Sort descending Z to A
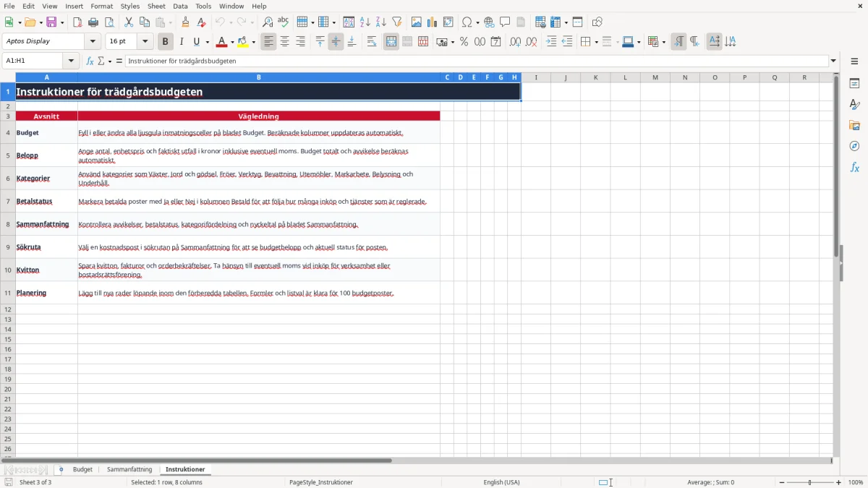The width and height of the screenshot is (868, 488). [380, 22]
